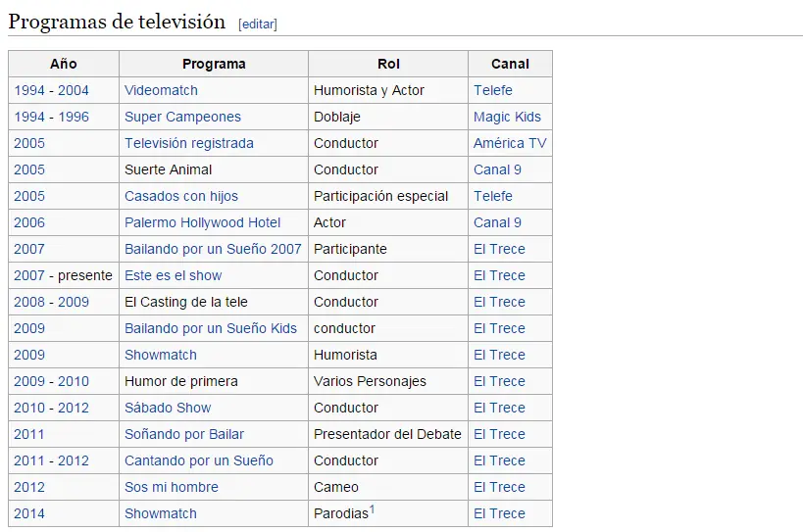803x532 pixels.
Task: Click Canal 9 in the Suerte Animal row
Action: pos(497,169)
